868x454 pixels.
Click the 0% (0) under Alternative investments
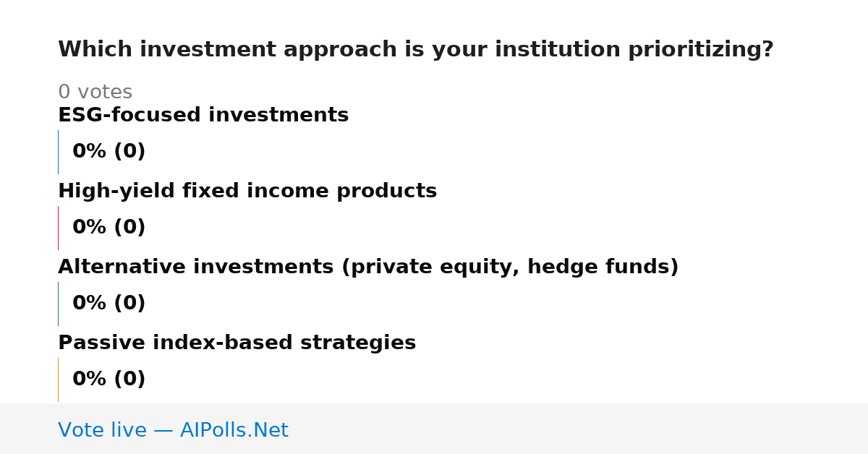(x=109, y=304)
